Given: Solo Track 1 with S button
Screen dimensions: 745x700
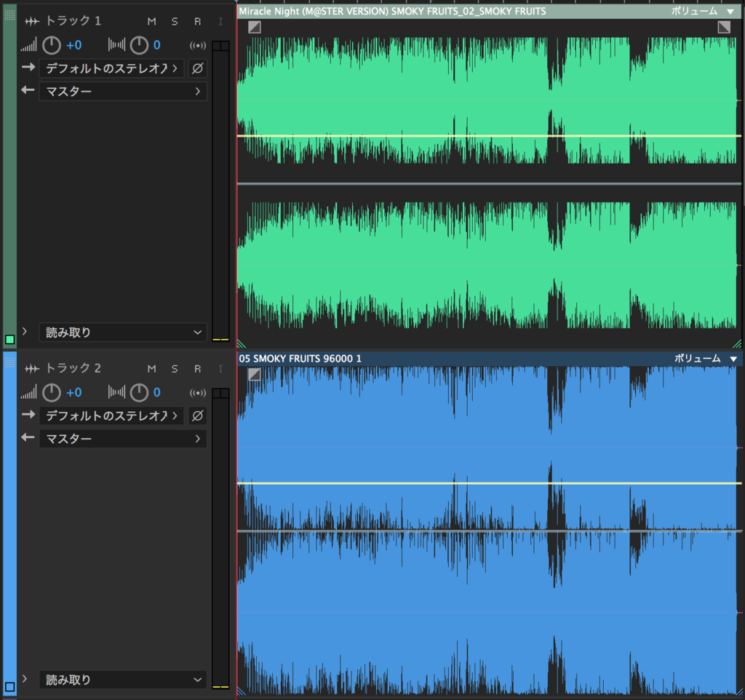Looking at the screenshot, I should coord(175,21).
